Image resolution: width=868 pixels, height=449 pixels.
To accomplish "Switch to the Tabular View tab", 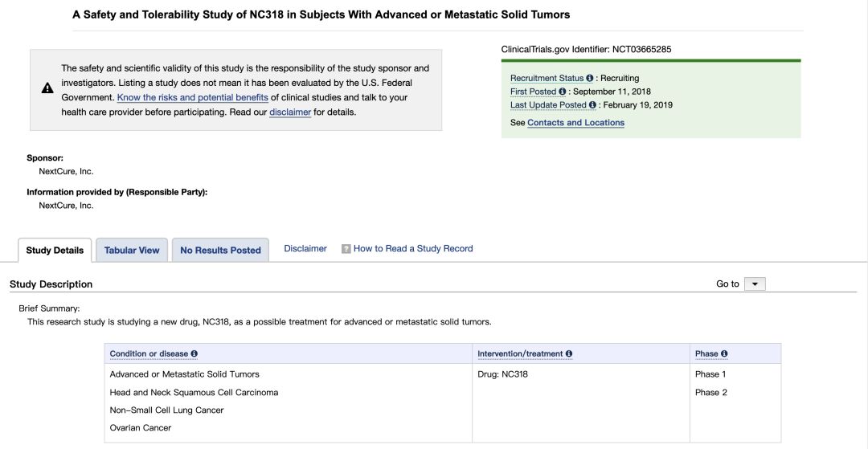I will [x=132, y=251].
